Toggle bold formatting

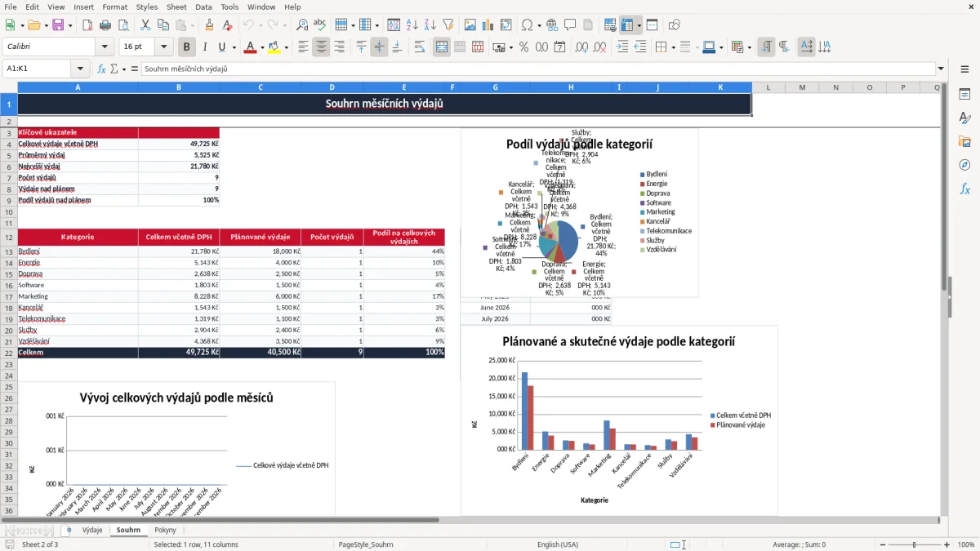(187, 47)
